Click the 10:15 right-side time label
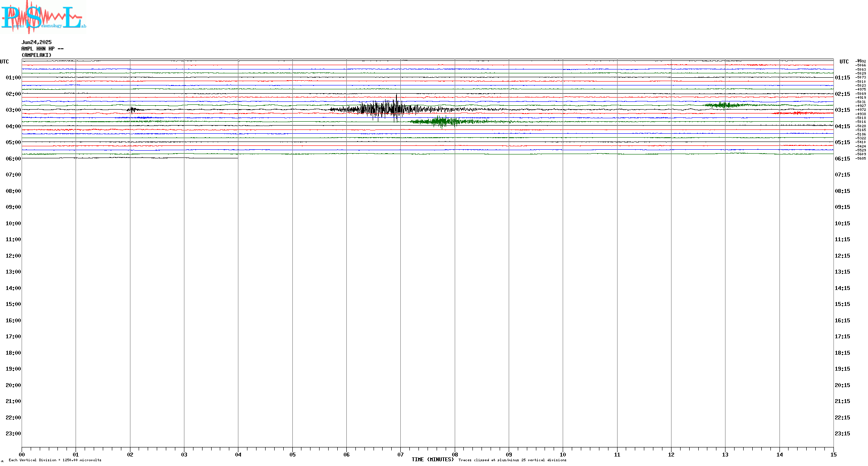This screenshot has height=466, width=868. click(843, 224)
